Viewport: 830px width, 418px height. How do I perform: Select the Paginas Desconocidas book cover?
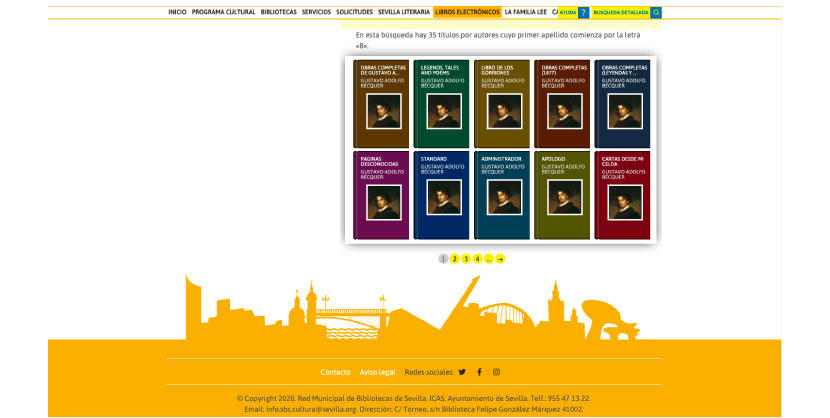(381, 195)
